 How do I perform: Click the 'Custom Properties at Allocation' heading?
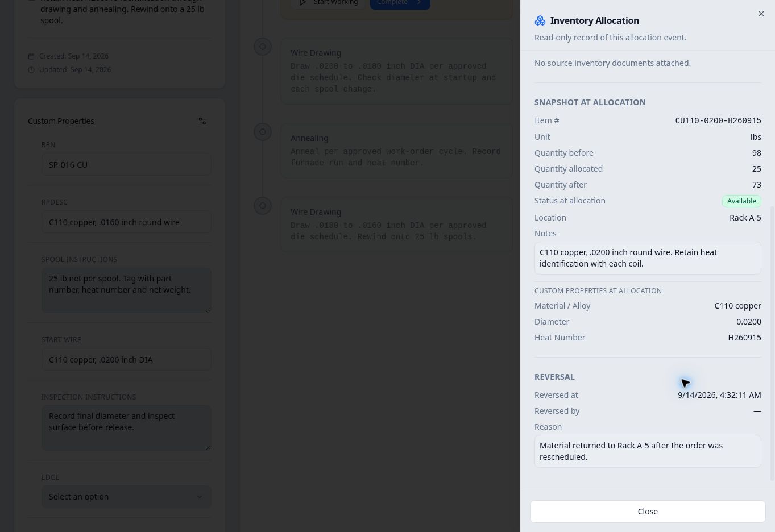(x=598, y=290)
